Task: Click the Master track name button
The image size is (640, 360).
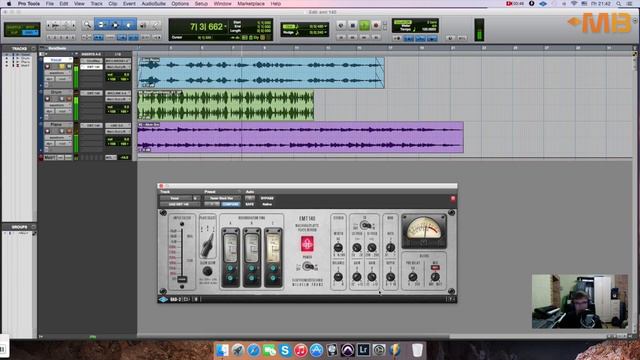Action: [x=49, y=157]
